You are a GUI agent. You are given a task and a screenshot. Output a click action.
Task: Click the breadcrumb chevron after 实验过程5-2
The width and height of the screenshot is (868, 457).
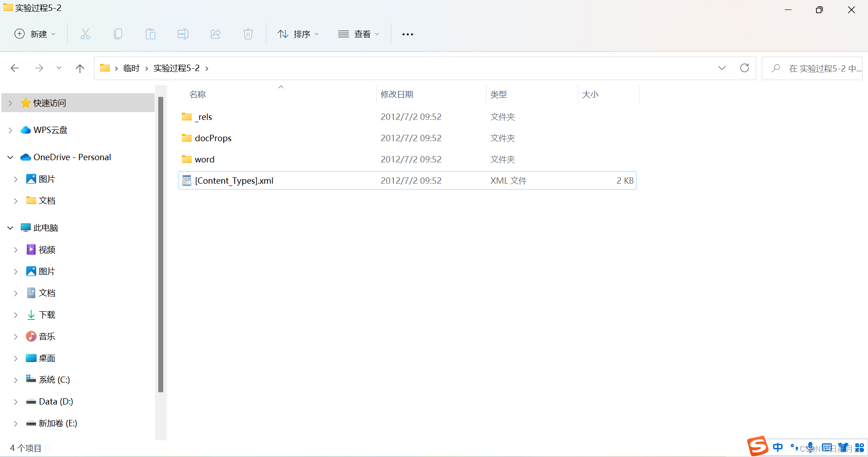pyautogui.click(x=207, y=68)
